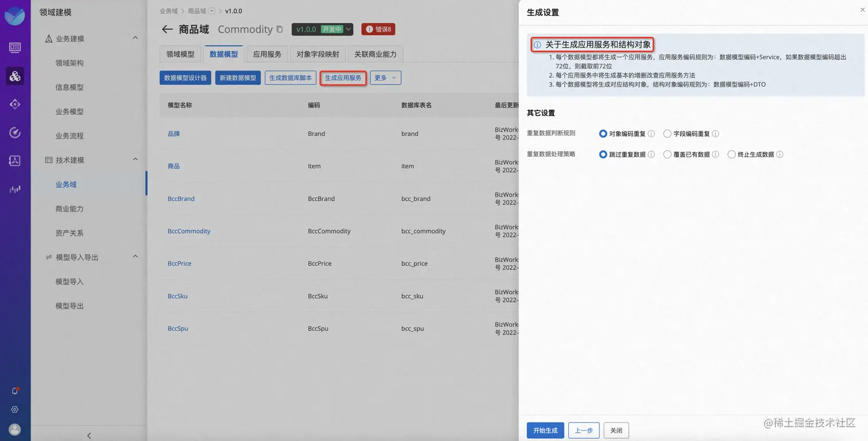Image resolution: width=868 pixels, height=441 pixels.
Task: Click the 数据模型设计器 button
Action: [185, 78]
